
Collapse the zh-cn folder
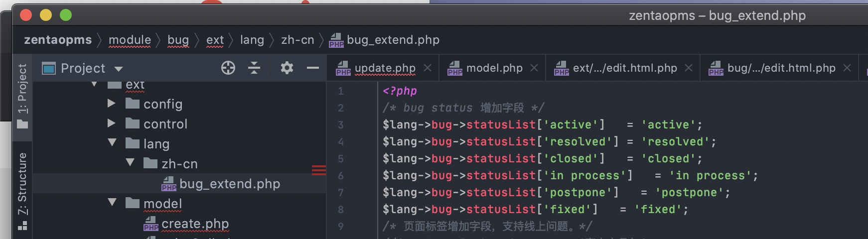point(130,163)
